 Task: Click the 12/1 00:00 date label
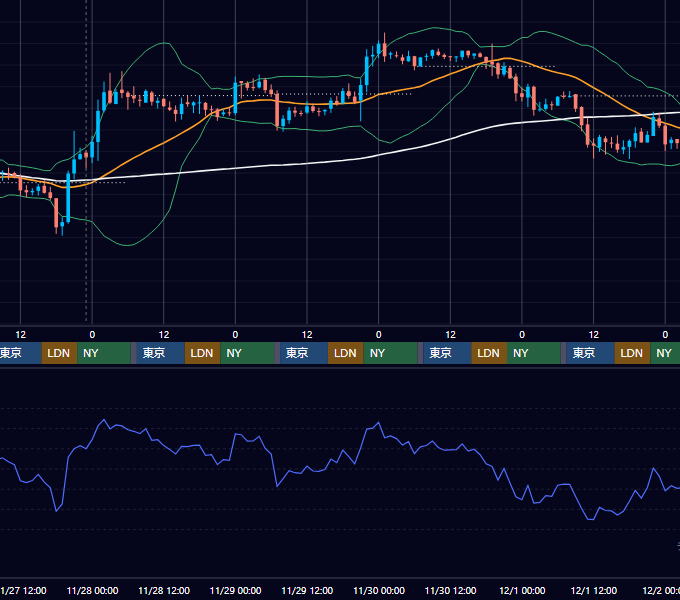pos(522,590)
